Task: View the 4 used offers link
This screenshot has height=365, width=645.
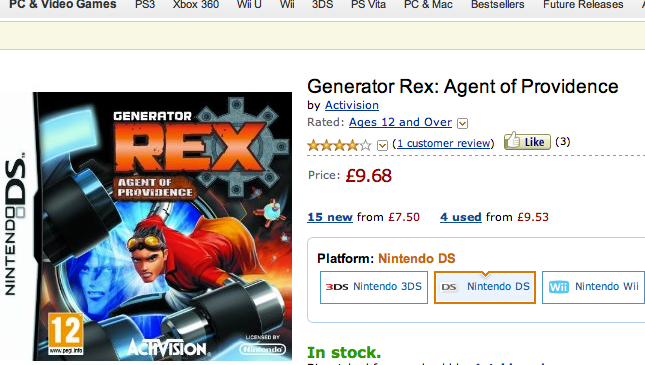Action: pos(461,217)
